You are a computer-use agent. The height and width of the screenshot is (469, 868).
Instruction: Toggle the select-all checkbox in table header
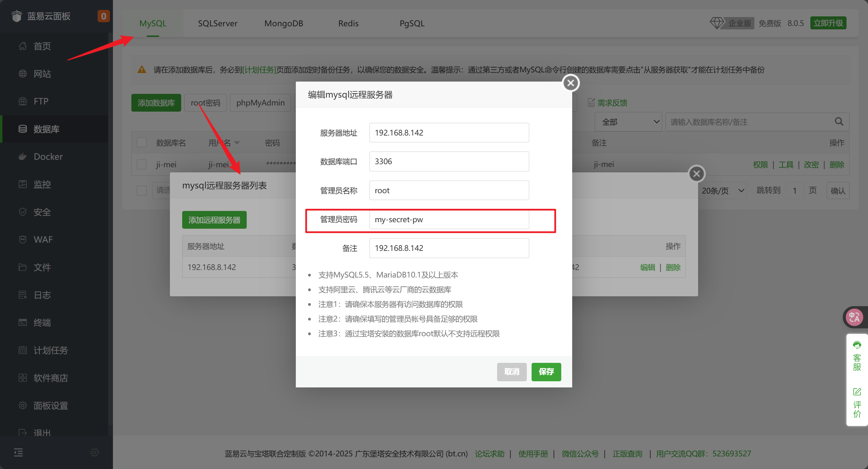coord(142,143)
